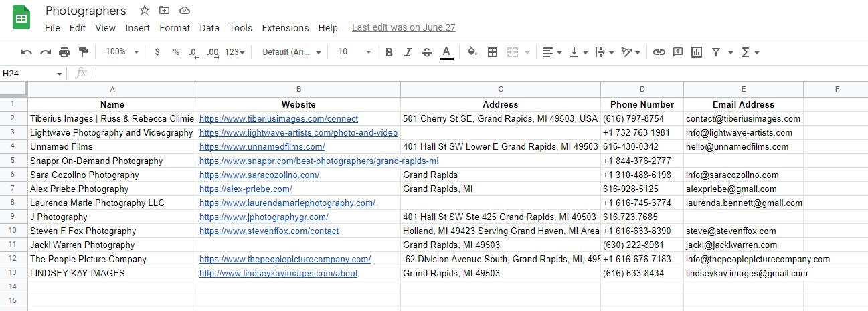Open the zoom 100% dropdown
The width and height of the screenshot is (868, 311).
coord(122,52)
